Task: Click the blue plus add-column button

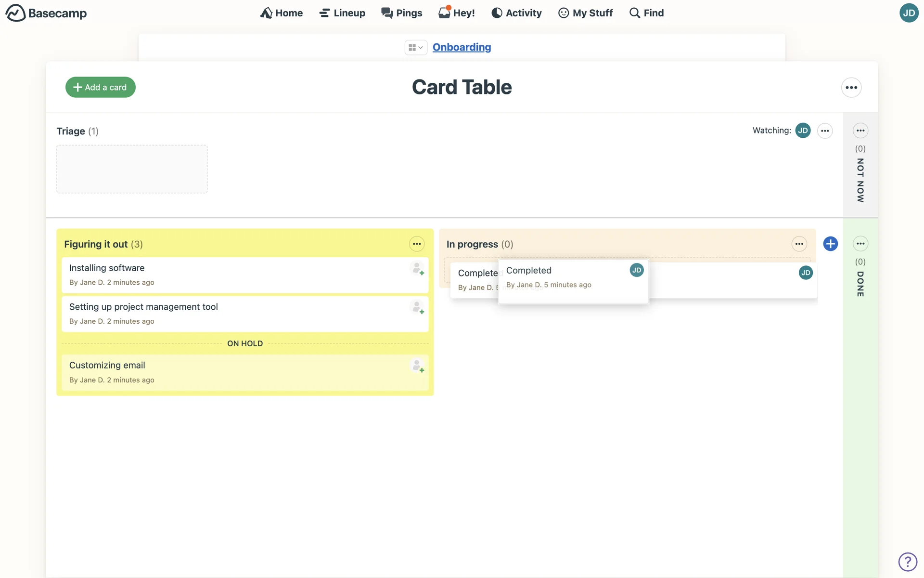Action: [830, 244]
